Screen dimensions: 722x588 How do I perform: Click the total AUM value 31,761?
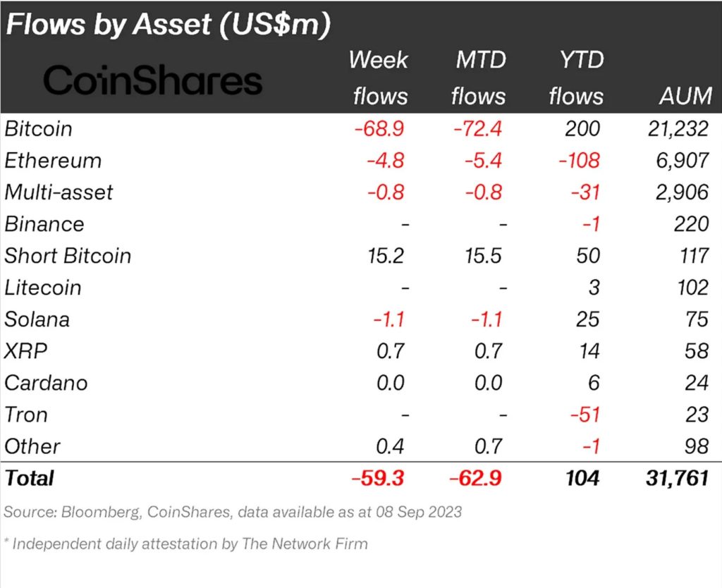675,478
